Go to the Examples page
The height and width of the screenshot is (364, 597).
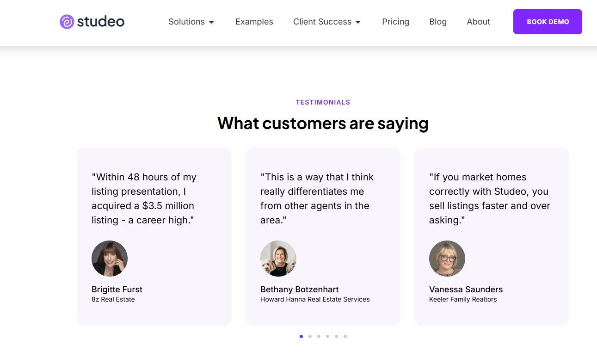coord(254,22)
